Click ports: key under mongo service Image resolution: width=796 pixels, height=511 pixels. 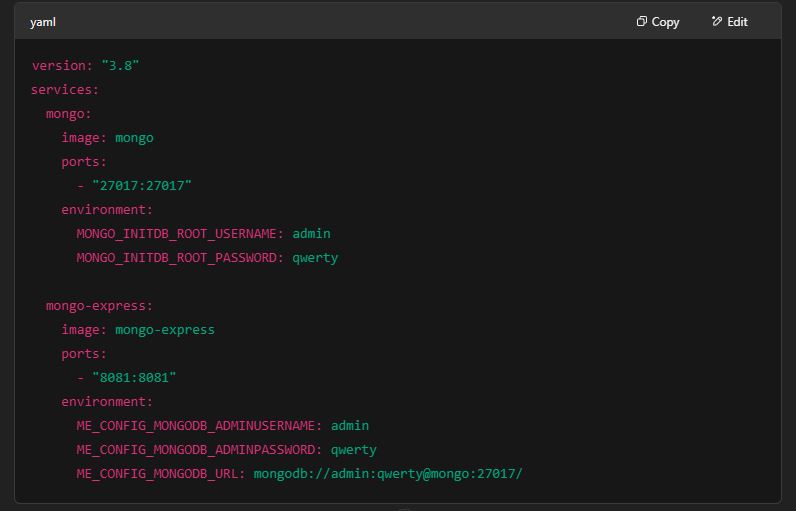[84, 162]
